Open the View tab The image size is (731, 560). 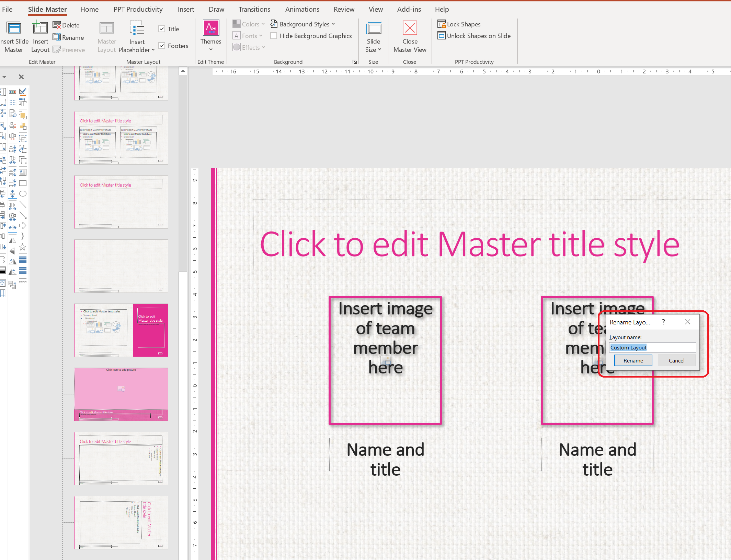375,9
